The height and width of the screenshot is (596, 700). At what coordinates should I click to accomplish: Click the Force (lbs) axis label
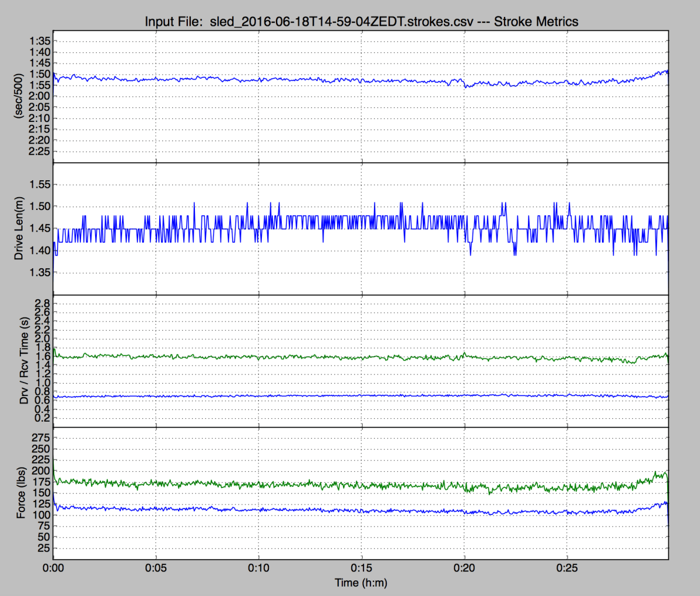(x=21, y=493)
